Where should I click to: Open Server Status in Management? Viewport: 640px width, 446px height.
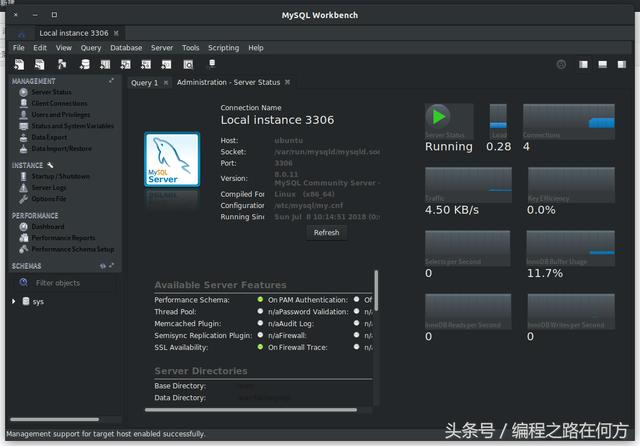pos(51,92)
